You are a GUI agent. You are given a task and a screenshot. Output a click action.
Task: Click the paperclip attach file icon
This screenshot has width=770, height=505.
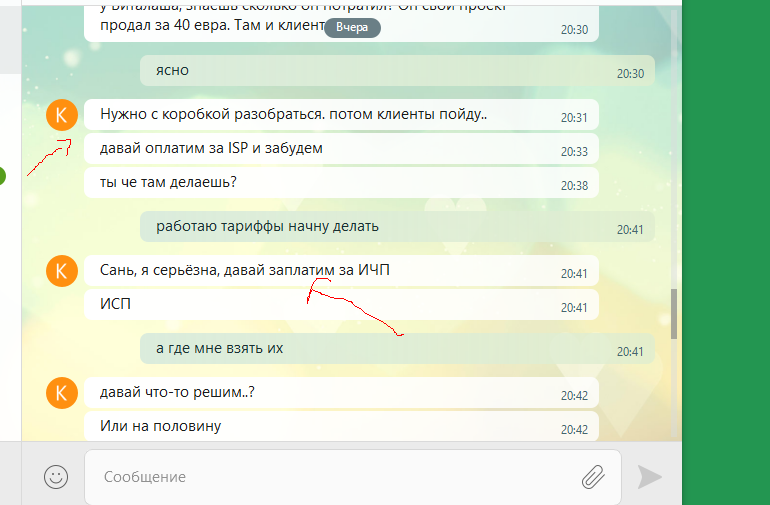pos(594,477)
